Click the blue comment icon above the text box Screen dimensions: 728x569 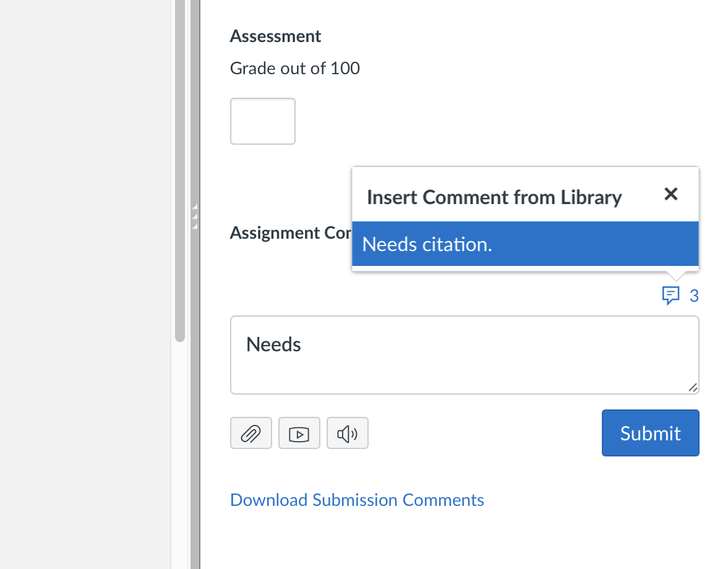point(672,296)
